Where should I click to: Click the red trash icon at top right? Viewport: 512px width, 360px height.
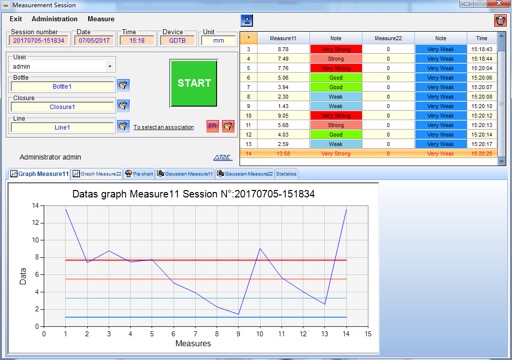500,21
